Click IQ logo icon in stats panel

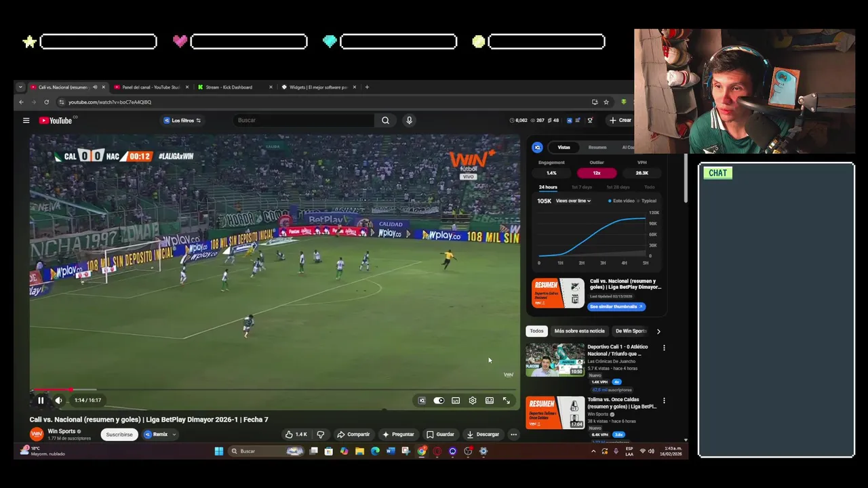(x=537, y=147)
